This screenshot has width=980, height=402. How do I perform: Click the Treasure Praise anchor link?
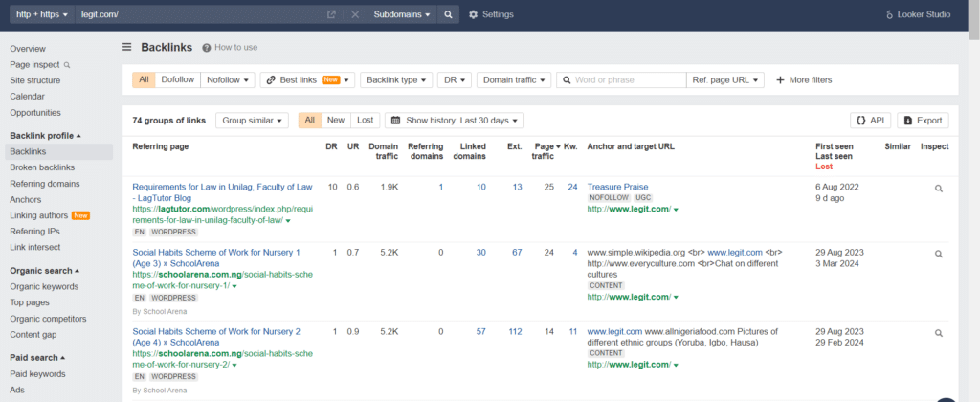[x=617, y=187]
